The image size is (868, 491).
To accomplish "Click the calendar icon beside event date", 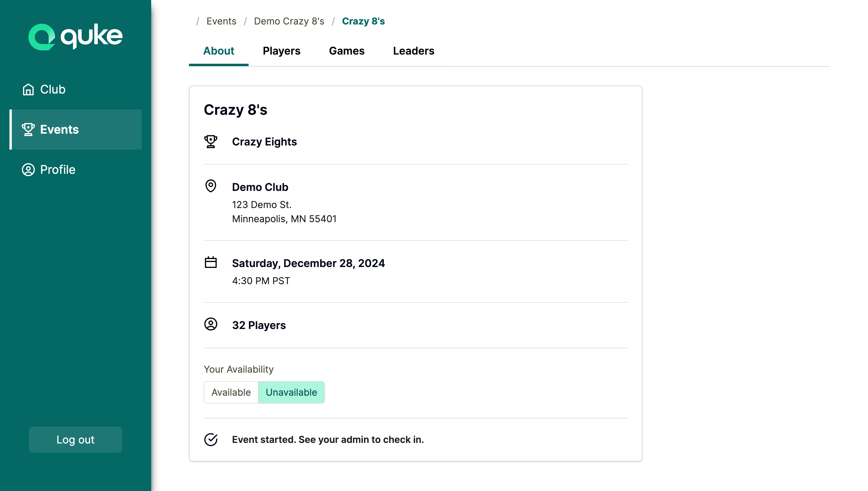I will (x=211, y=262).
